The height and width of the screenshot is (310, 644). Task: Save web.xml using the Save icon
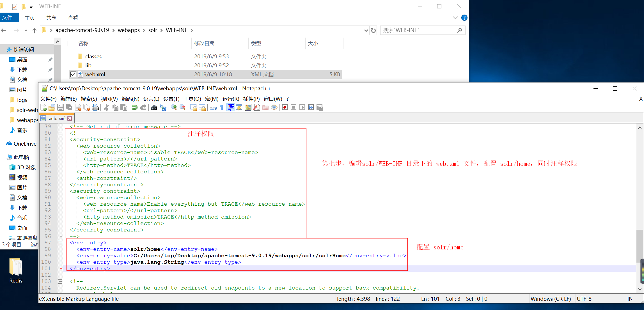pyautogui.click(x=61, y=107)
